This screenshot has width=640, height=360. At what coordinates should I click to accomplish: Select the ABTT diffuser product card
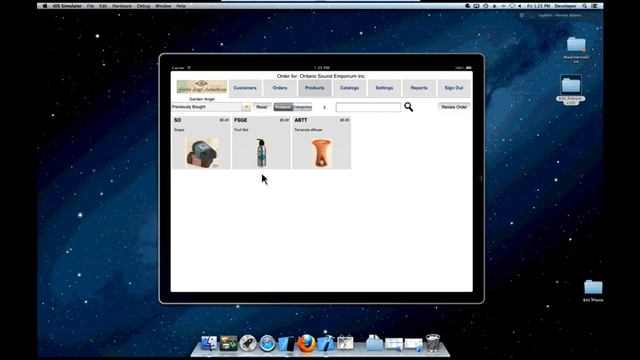click(322, 142)
